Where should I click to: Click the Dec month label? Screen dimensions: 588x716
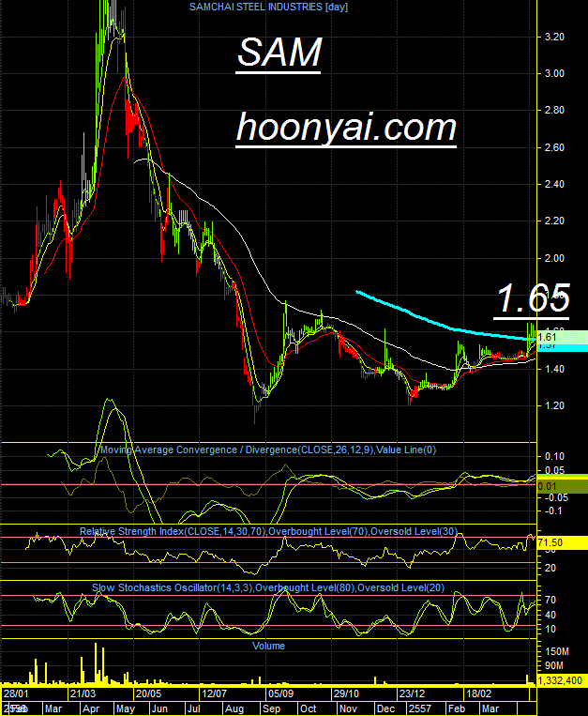(386, 709)
